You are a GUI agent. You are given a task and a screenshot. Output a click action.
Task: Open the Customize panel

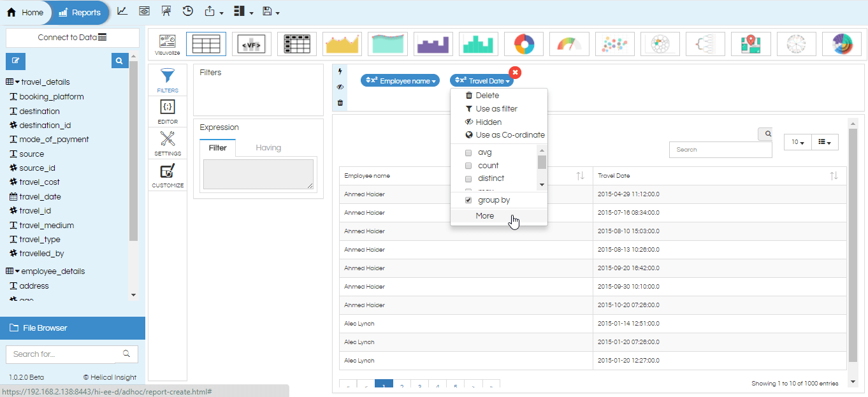pyautogui.click(x=168, y=175)
